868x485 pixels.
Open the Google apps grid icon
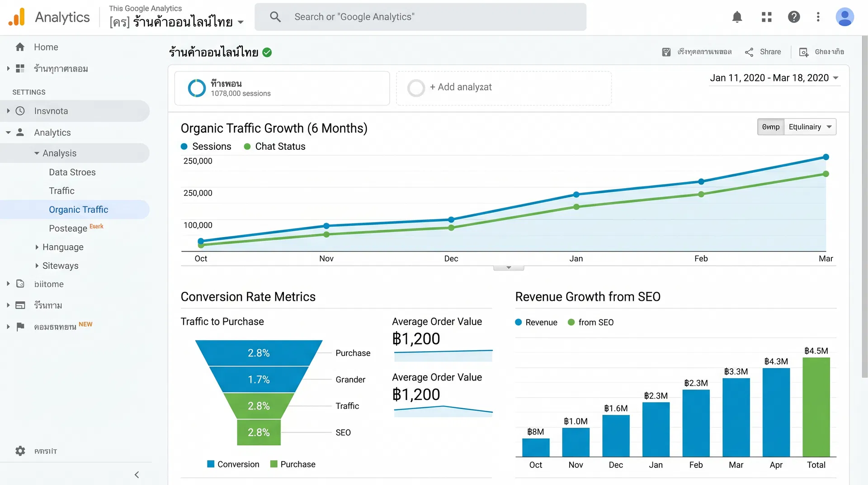click(x=766, y=17)
